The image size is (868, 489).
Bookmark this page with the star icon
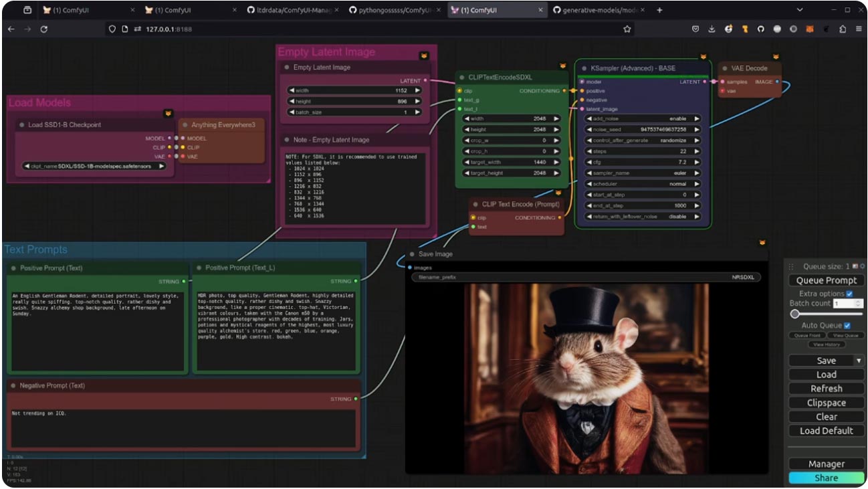tap(627, 29)
